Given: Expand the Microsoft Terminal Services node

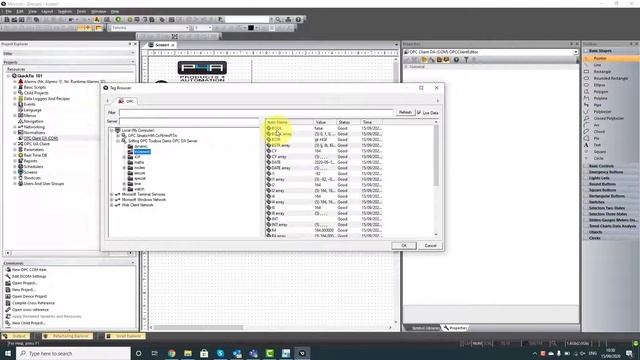Looking at the screenshot, I should [x=112, y=194].
